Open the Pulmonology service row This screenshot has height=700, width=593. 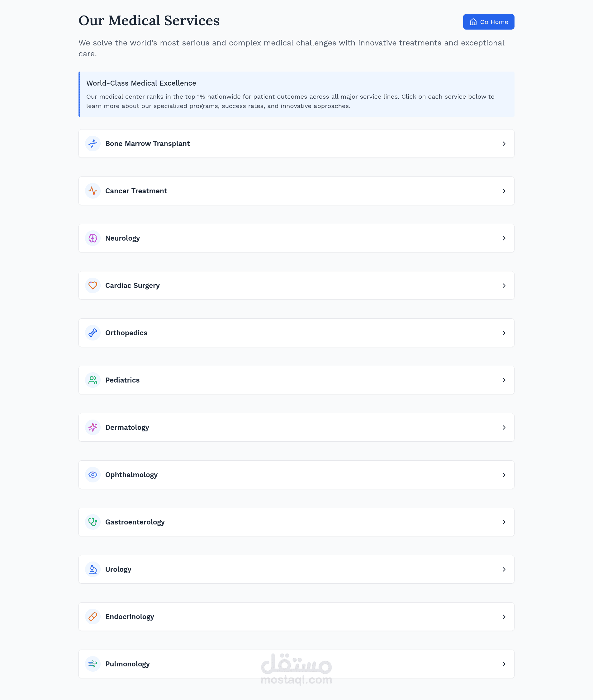click(296, 664)
